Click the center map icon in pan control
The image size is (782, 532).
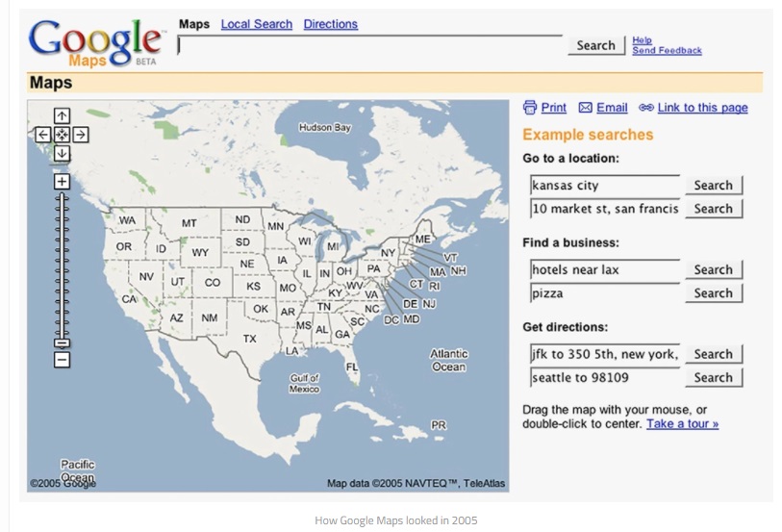pyautogui.click(x=62, y=136)
